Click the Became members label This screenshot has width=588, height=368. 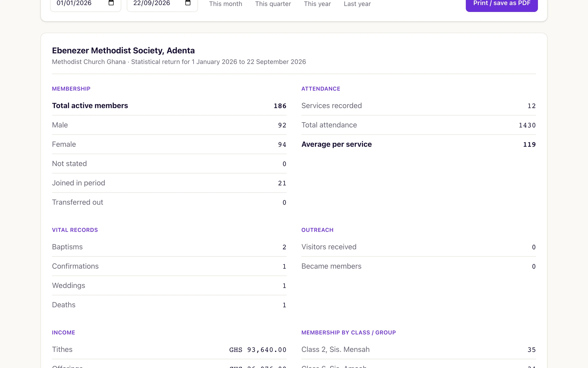(331, 266)
